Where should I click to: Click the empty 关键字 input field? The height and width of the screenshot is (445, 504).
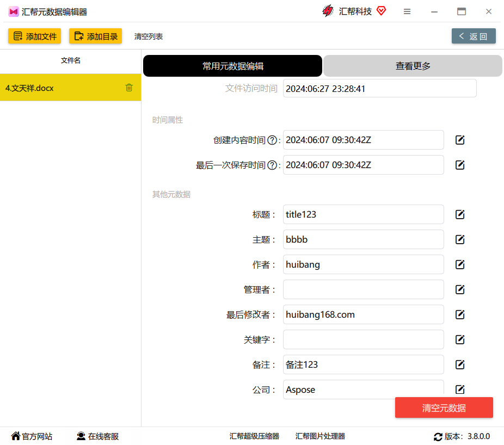click(x=363, y=339)
